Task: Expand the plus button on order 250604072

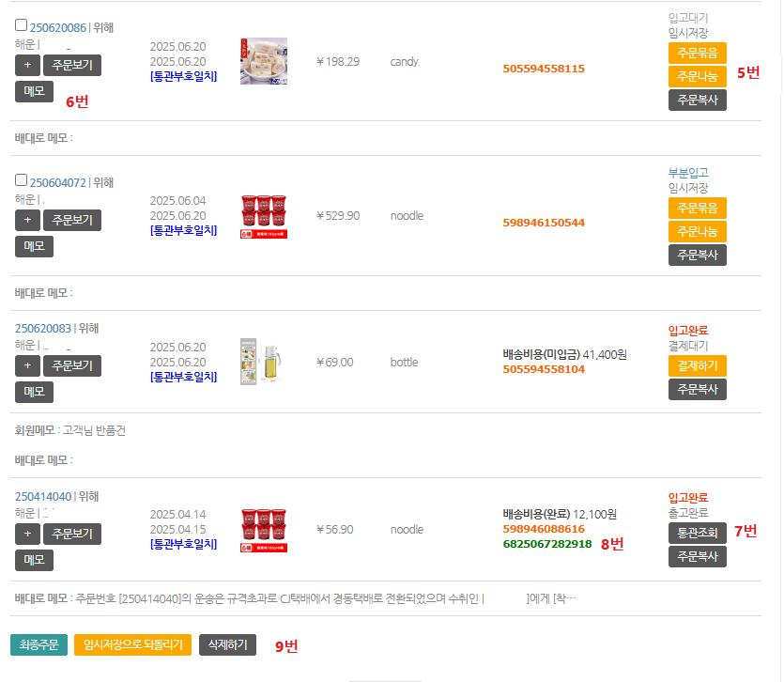Action: pos(26,220)
